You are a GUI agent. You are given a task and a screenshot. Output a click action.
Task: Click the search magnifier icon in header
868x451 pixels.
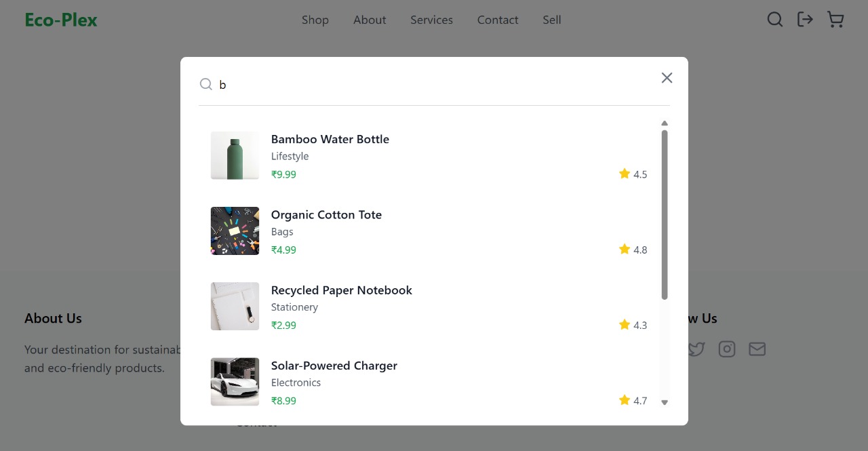[775, 20]
